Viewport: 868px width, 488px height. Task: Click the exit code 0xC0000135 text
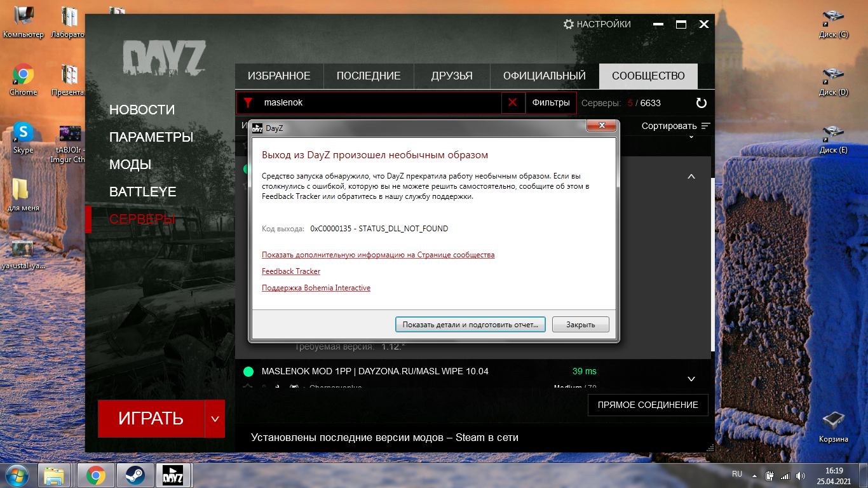coord(379,229)
